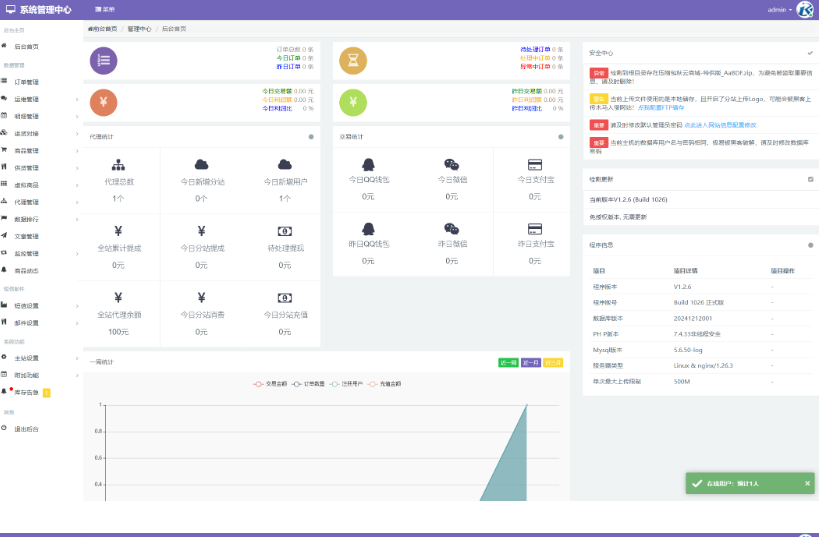This screenshot has width=822, height=537.
Task: Click the orange yen revenue icon
Action: point(104,101)
